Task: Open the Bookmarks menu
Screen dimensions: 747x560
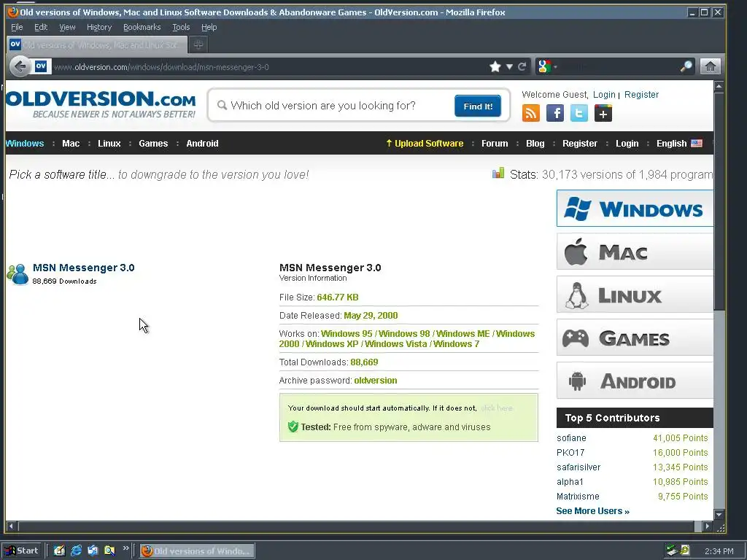Action: click(142, 27)
